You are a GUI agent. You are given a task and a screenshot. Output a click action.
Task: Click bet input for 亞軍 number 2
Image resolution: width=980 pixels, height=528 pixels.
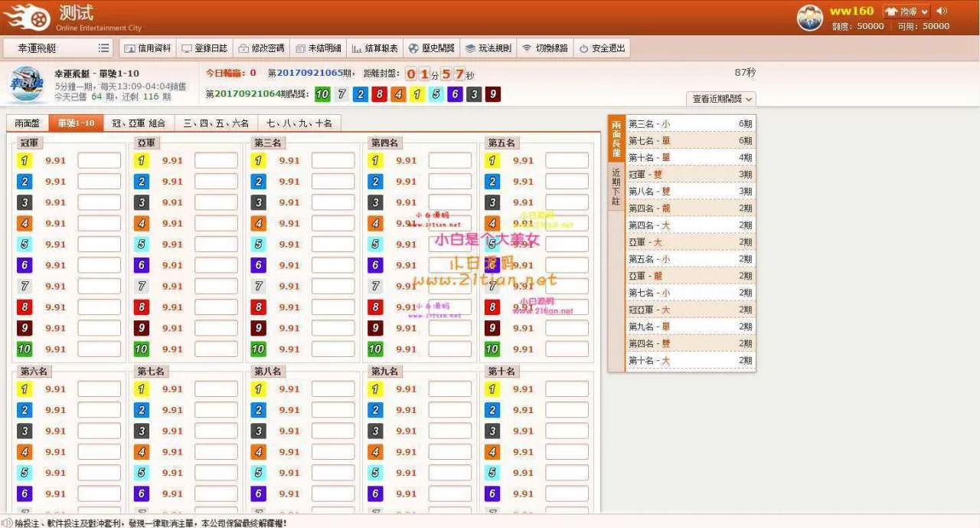(x=216, y=182)
